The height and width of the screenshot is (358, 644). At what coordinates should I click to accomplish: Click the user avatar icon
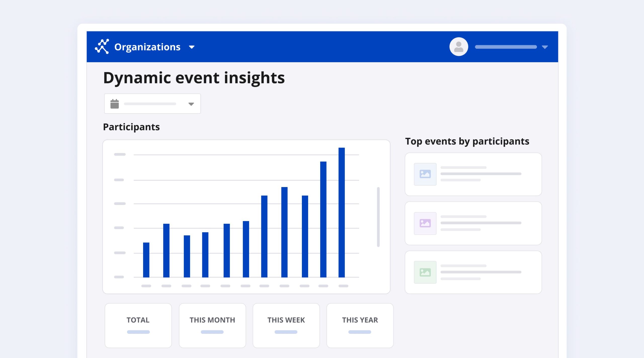(x=459, y=47)
